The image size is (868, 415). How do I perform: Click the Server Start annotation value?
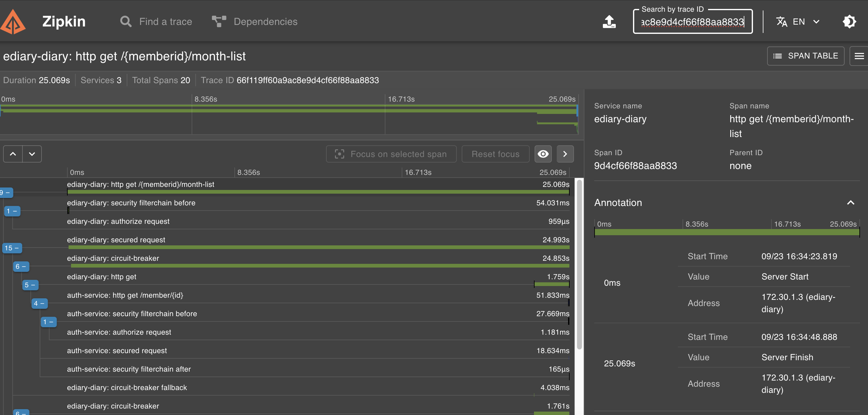tap(785, 277)
